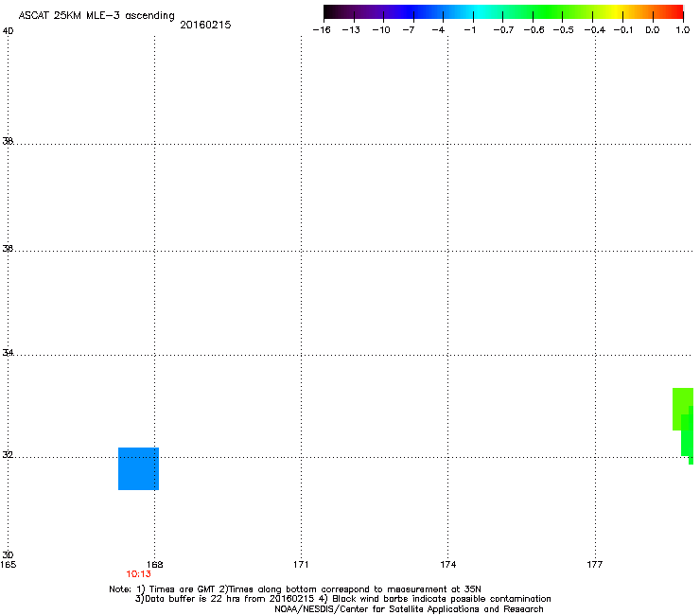The image size is (700, 615).
Task: Click the plot title 'ASCAT 25KM MLE-3 ascending'
Action: click(96, 16)
